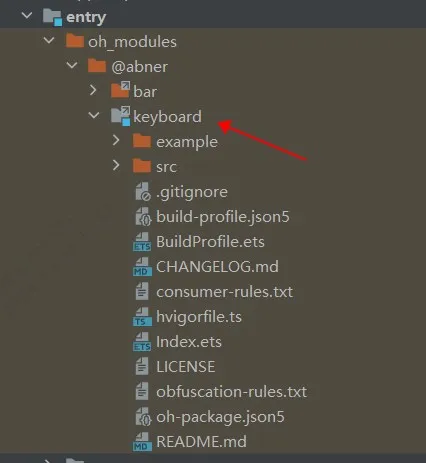Image resolution: width=426 pixels, height=463 pixels.
Task: Expand the example folder
Action: 116,140
